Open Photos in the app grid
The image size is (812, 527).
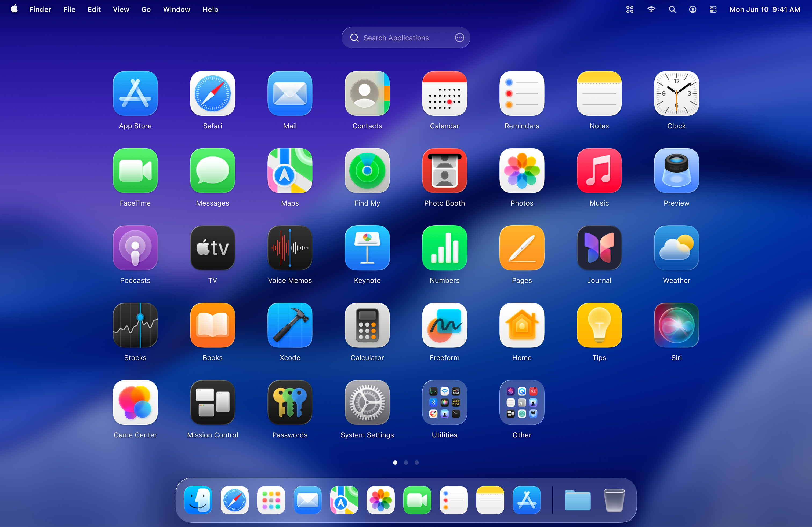[x=522, y=171]
